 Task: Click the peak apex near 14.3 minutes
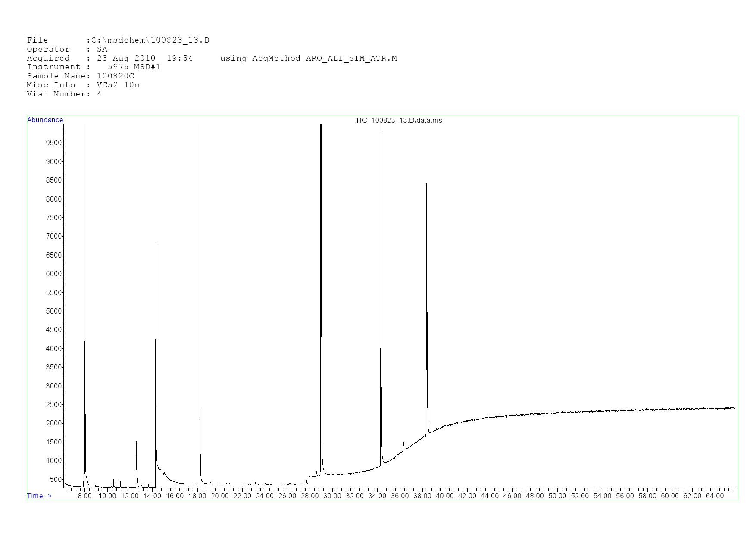pos(156,244)
